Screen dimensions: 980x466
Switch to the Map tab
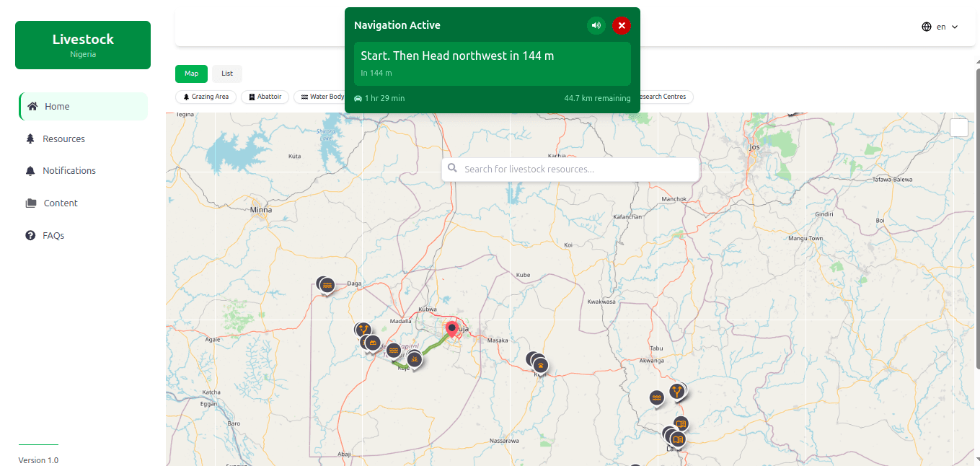point(191,74)
